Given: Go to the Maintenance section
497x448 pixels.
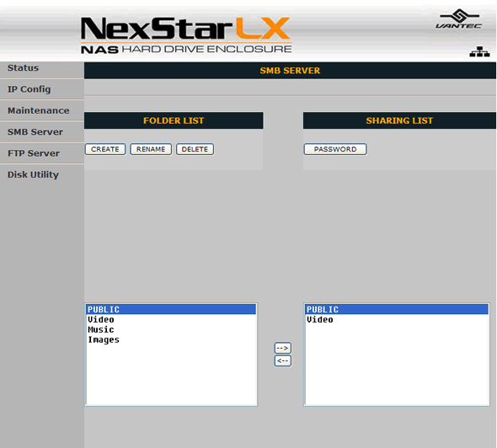Looking at the screenshot, I should (39, 110).
